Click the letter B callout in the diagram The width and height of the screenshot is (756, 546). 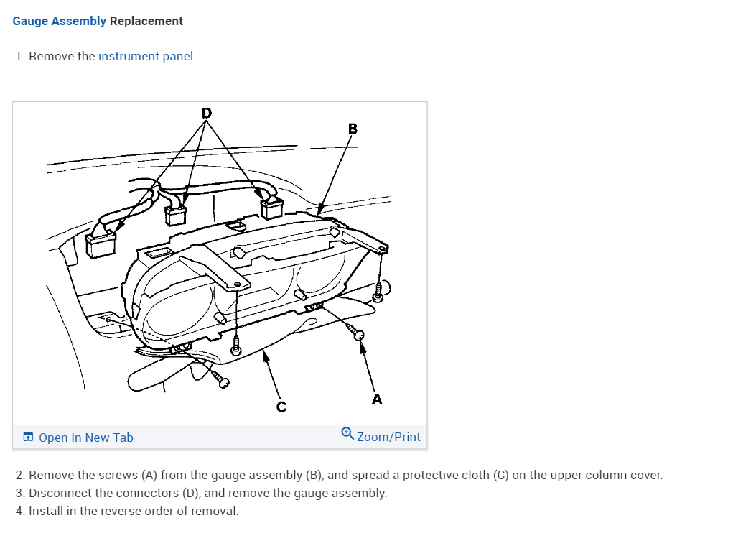pos(353,129)
